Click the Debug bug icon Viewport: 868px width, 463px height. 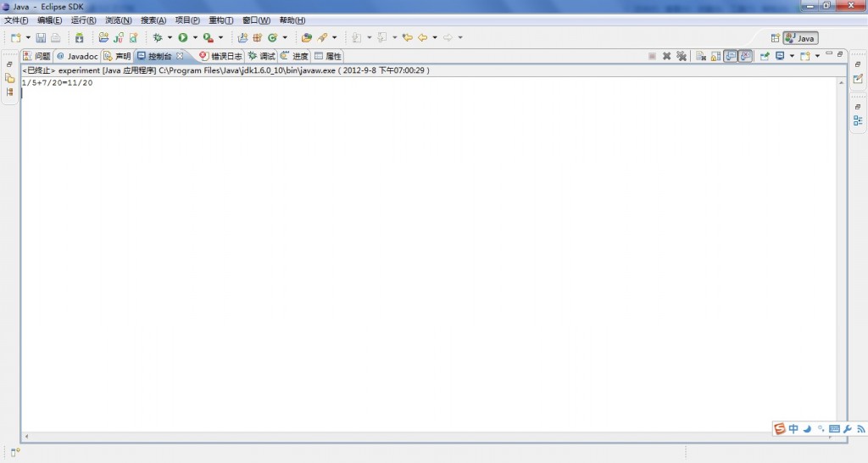pos(158,37)
